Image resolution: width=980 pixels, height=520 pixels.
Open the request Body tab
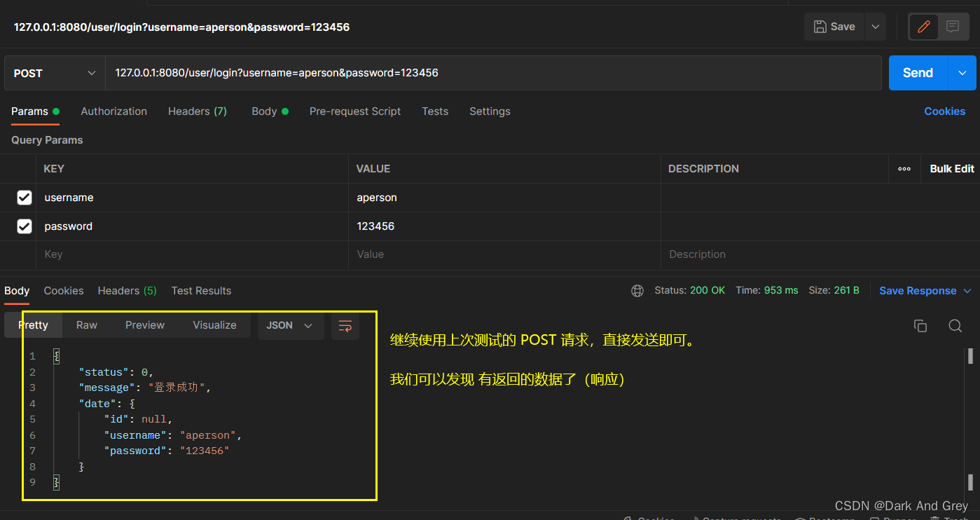(270, 111)
